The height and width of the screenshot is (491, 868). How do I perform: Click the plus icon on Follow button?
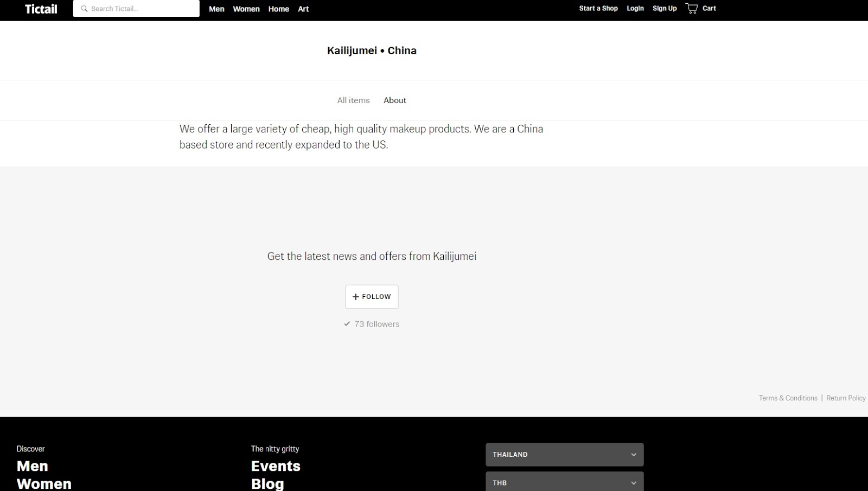[x=356, y=297]
